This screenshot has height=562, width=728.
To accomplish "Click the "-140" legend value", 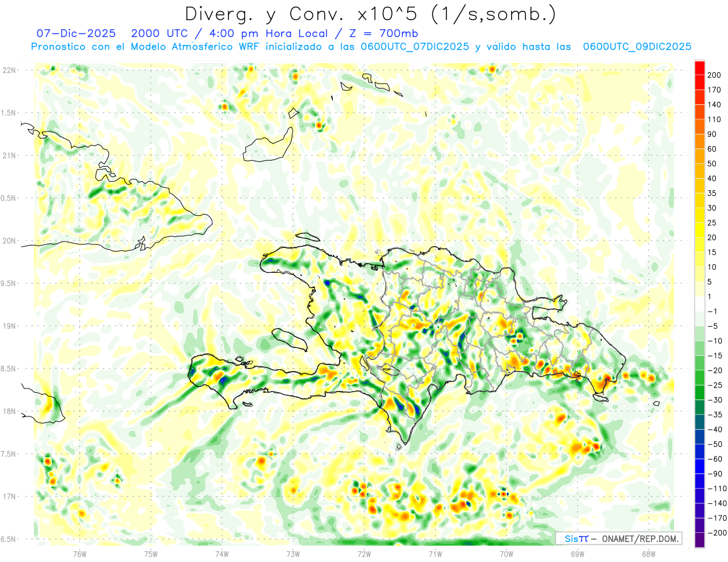I will (718, 503).
